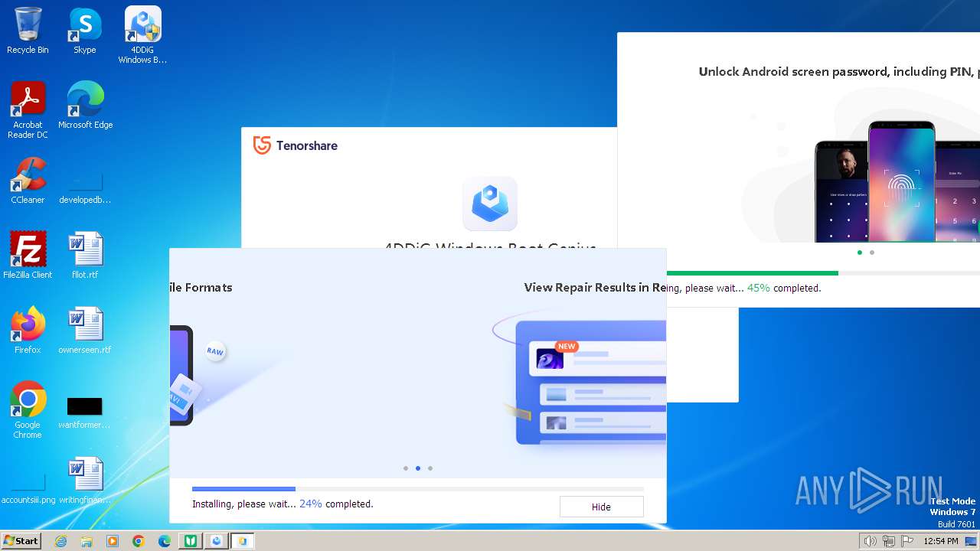Select the fllot.rtf document
This screenshot has height=551, width=980.
tap(85, 256)
